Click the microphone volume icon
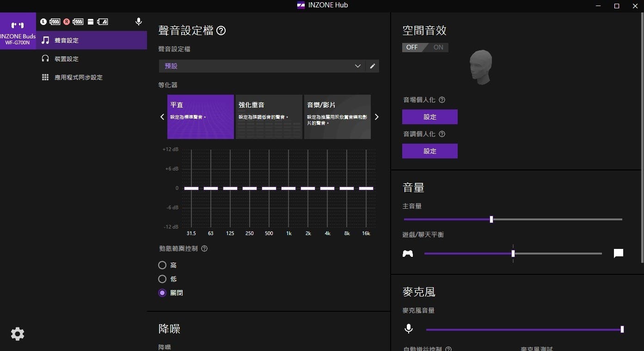 click(x=409, y=329)
